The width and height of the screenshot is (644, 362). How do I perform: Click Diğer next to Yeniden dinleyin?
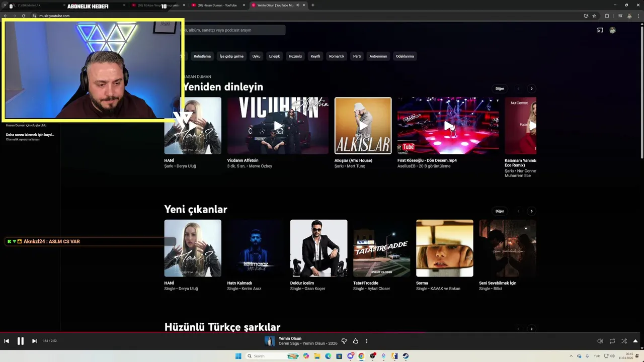[500, 88]
